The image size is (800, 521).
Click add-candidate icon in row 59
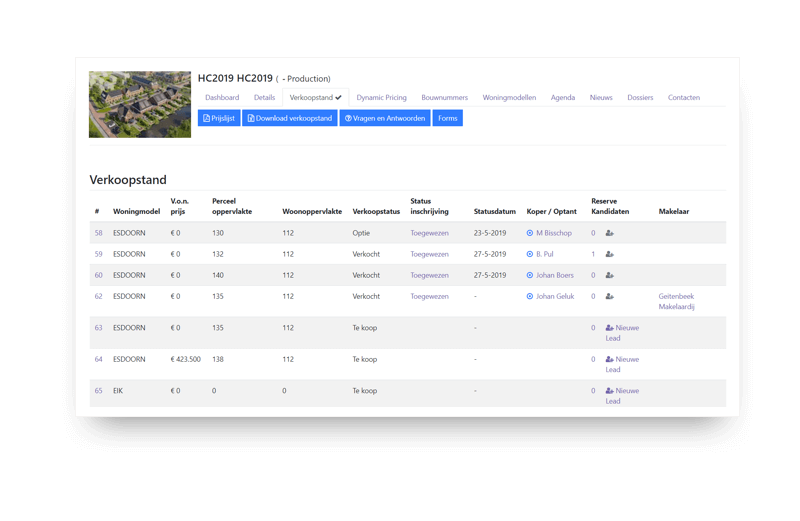point(609,254)
